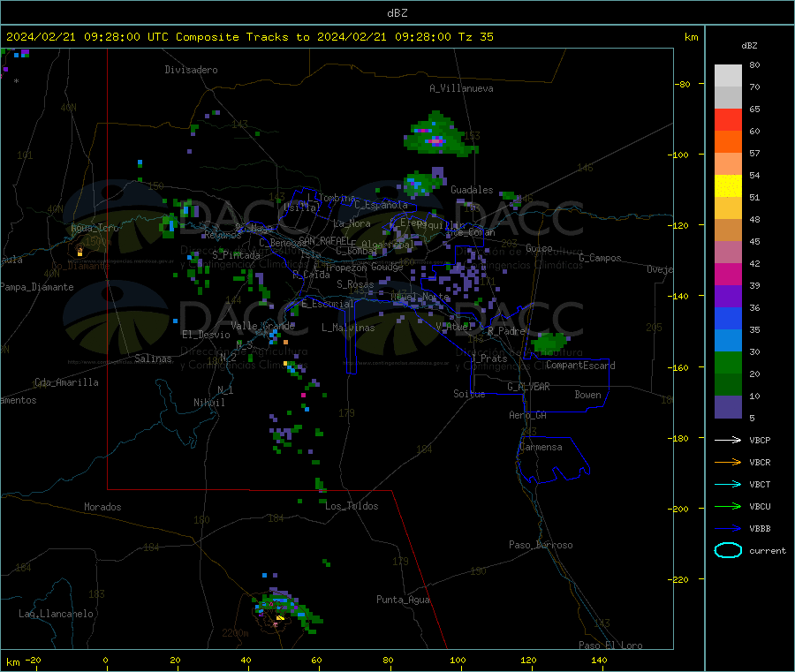This screenshot has width=795, height=672.
Task: Select the magenta 42 dBZ color swatch
Action: [728, 274]
